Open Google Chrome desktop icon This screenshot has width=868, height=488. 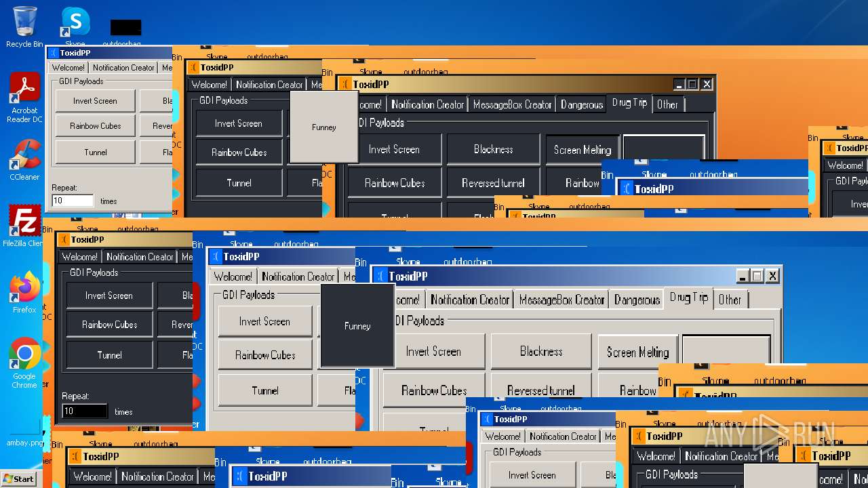[x=24, y=363]
